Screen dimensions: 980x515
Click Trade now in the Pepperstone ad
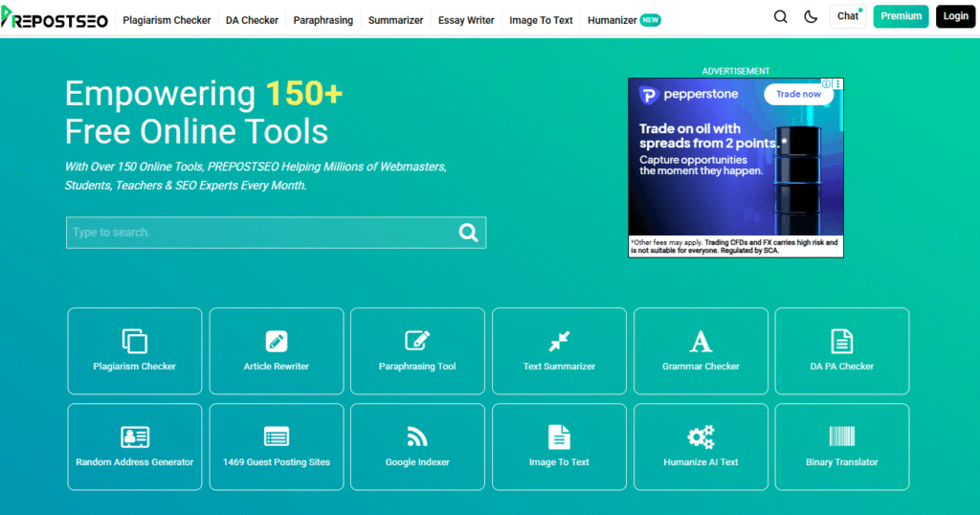798,95
